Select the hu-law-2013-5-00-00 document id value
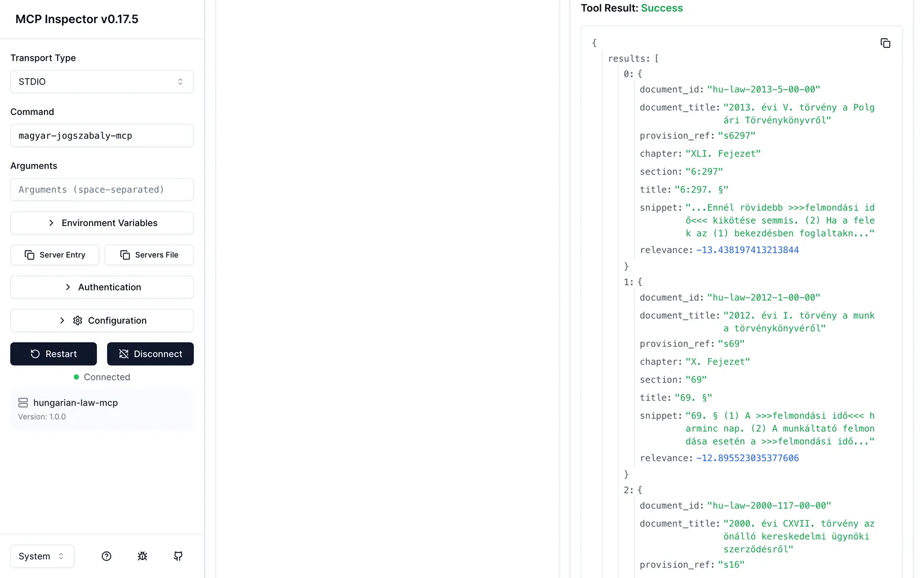Screen dimensions: 924x578 click(x=763, y=90)
